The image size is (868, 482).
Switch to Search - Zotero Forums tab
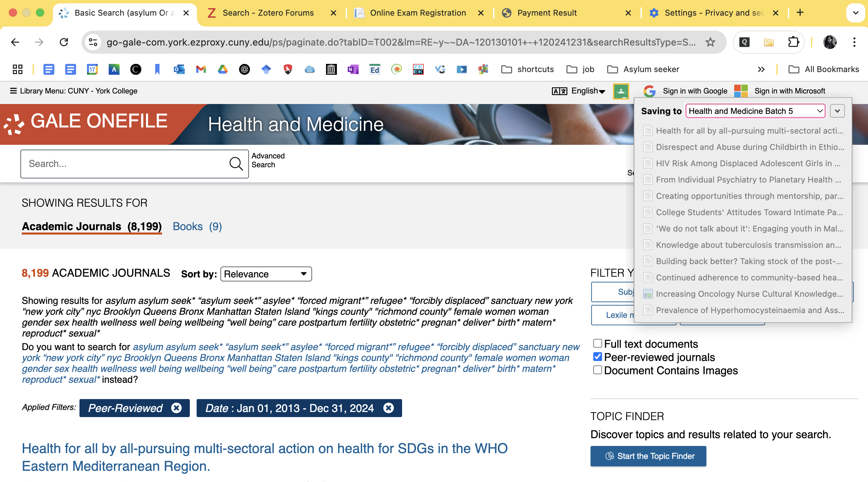point(268,13)
